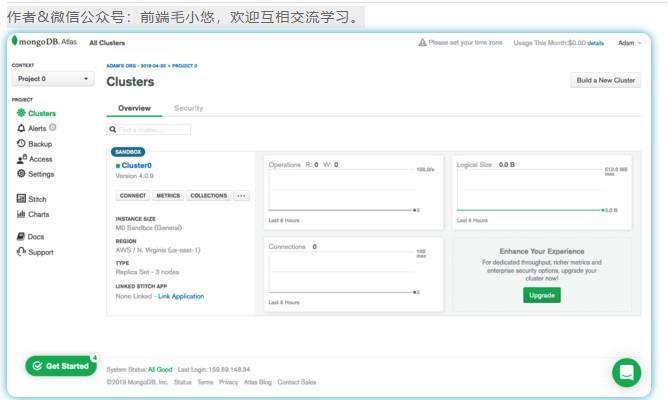Click the search magnifier icon
This screenshot has height=400, width=668.
112,129
